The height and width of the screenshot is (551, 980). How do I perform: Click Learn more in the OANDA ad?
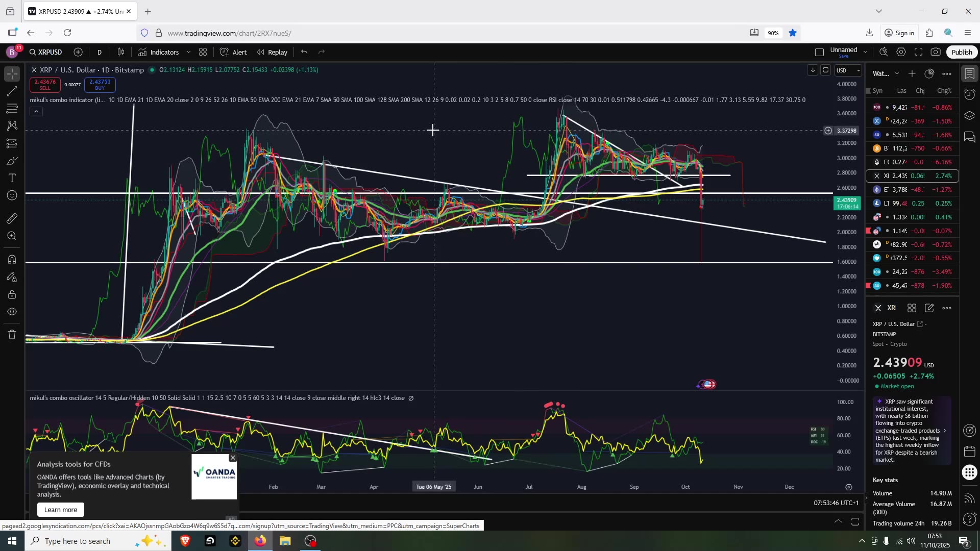pyautogui.click(x=60, y=509)
